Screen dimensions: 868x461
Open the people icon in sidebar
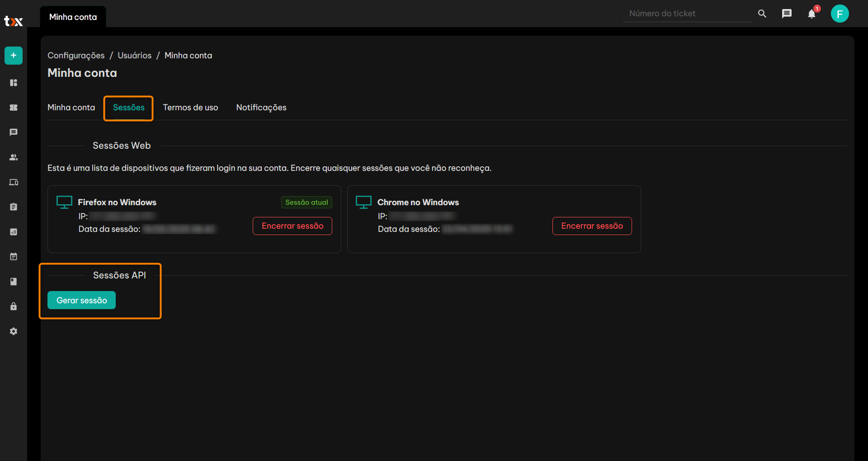tap(14, 157)
